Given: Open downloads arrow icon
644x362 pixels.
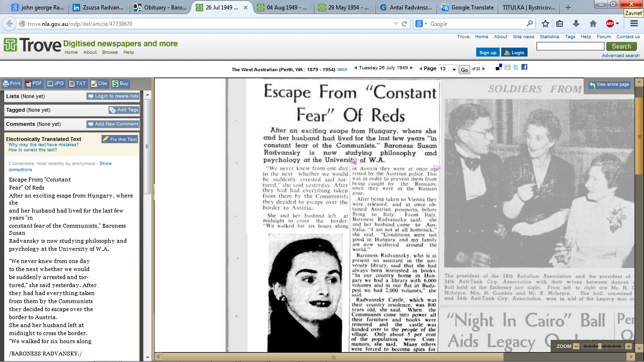Looking at the screenshot, I should [576, 24].
